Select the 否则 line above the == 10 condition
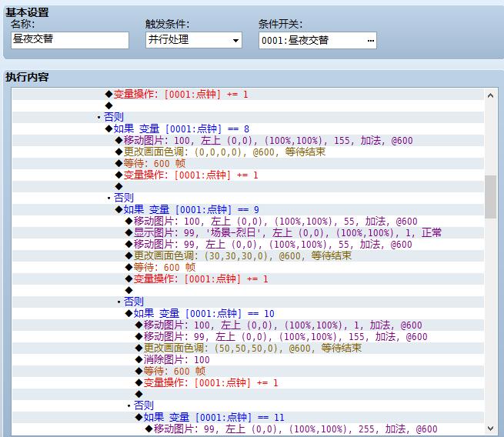Image resolution: width=504 pixels, height=437 pixels. click(x=248, y=302)
